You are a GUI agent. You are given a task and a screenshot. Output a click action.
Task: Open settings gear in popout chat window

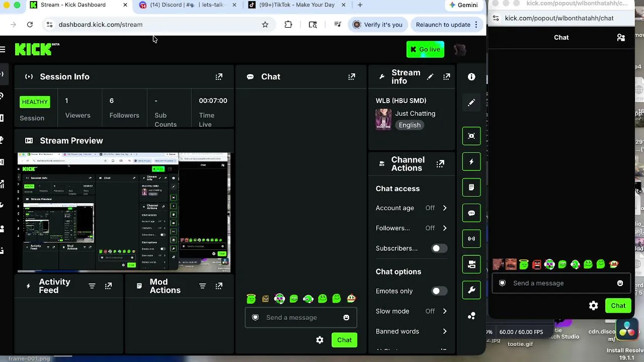[594, 306]
